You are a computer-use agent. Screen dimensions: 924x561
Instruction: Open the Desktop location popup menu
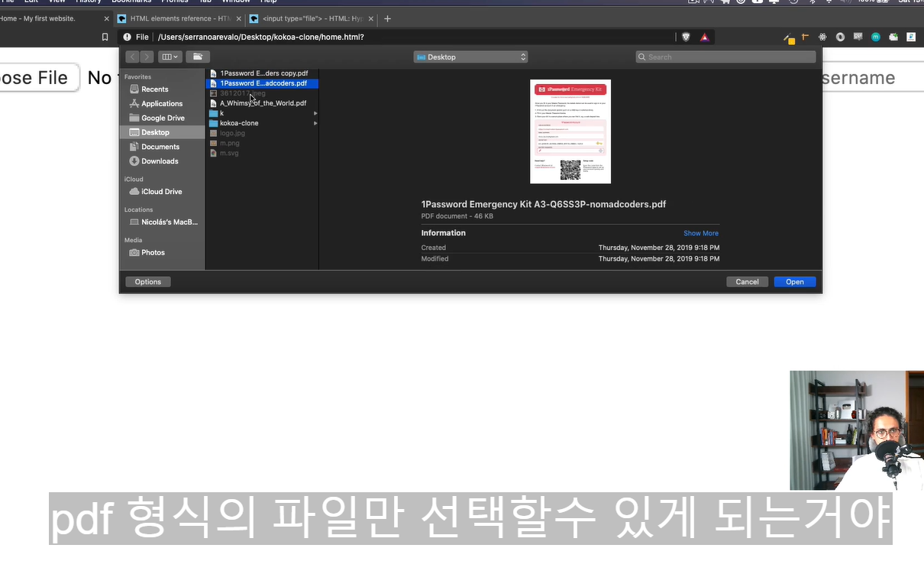coord(470,57)
